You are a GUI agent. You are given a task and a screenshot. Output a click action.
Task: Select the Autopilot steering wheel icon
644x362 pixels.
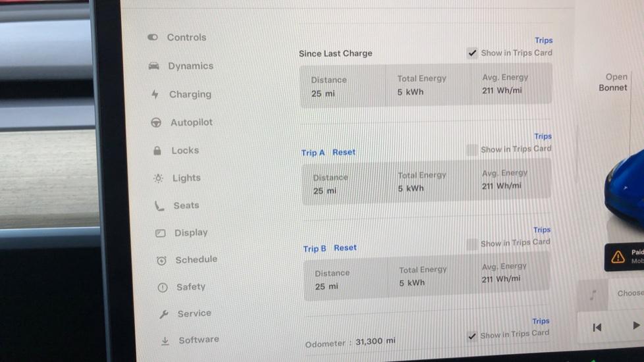click(156, 122)
